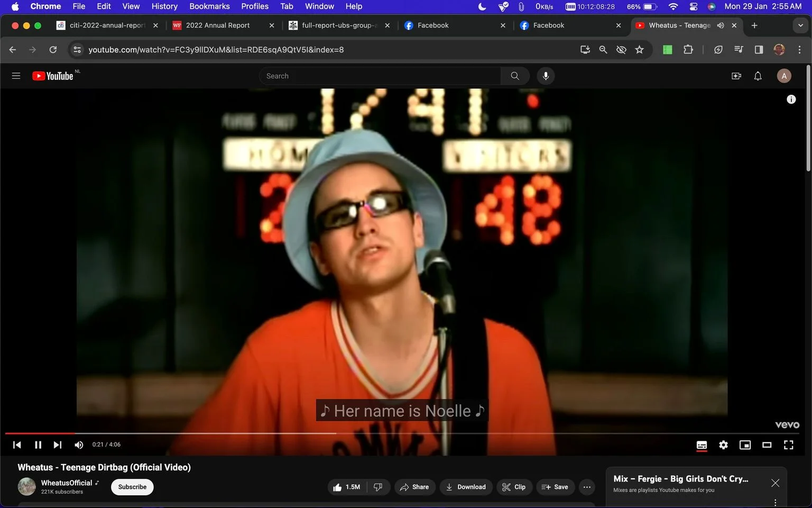
Task: Skip to the next video
Action: 58,444
